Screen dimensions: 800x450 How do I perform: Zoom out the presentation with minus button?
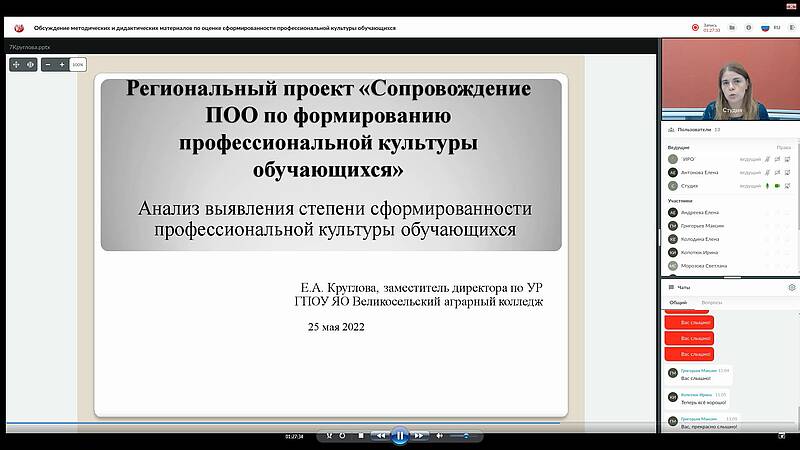pos(48,65)
